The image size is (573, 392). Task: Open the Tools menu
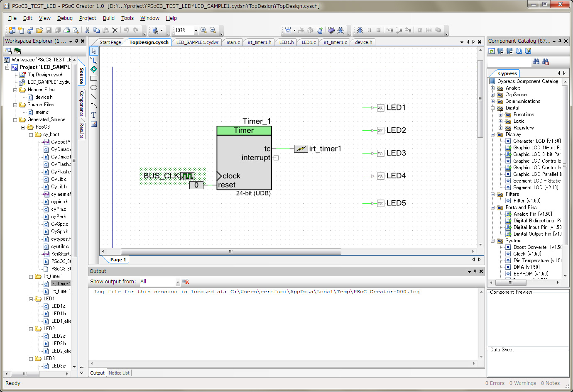[127, 18]
